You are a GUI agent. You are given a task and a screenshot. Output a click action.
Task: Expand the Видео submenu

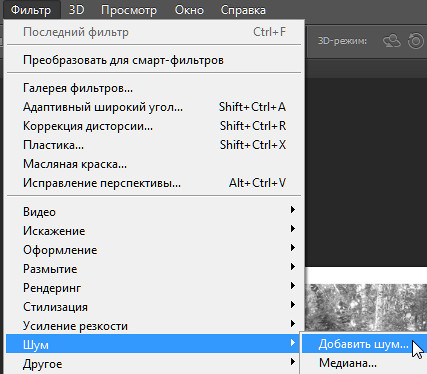tap(154, 212)
